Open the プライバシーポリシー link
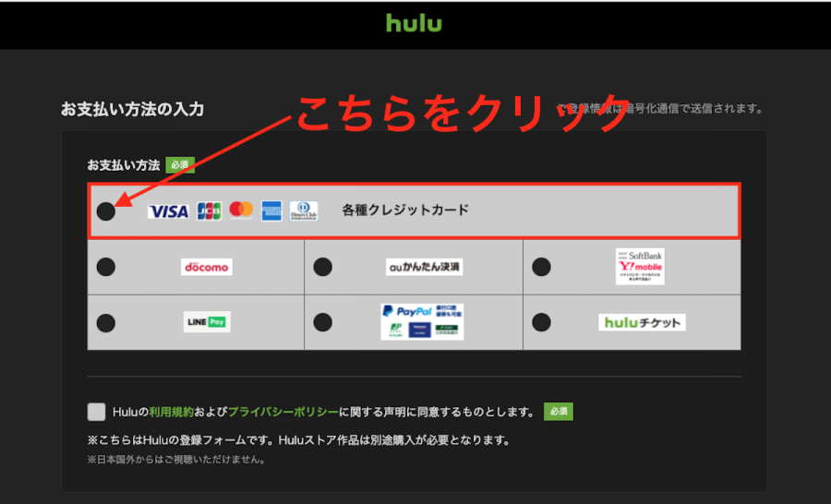Viewport: 831px width, 504px height. coord(283,412)
